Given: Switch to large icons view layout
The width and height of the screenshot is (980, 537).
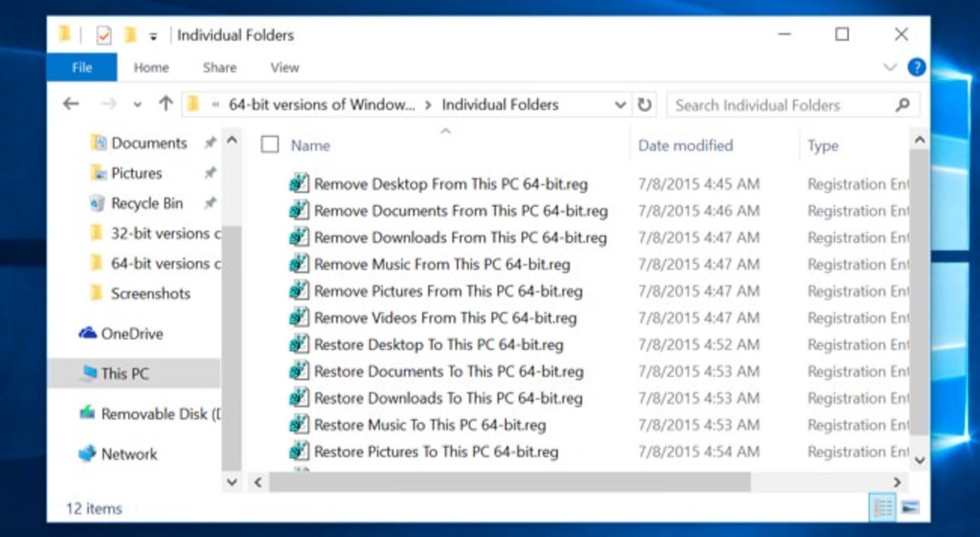Looking at the screenshot, I should (910, 507).
